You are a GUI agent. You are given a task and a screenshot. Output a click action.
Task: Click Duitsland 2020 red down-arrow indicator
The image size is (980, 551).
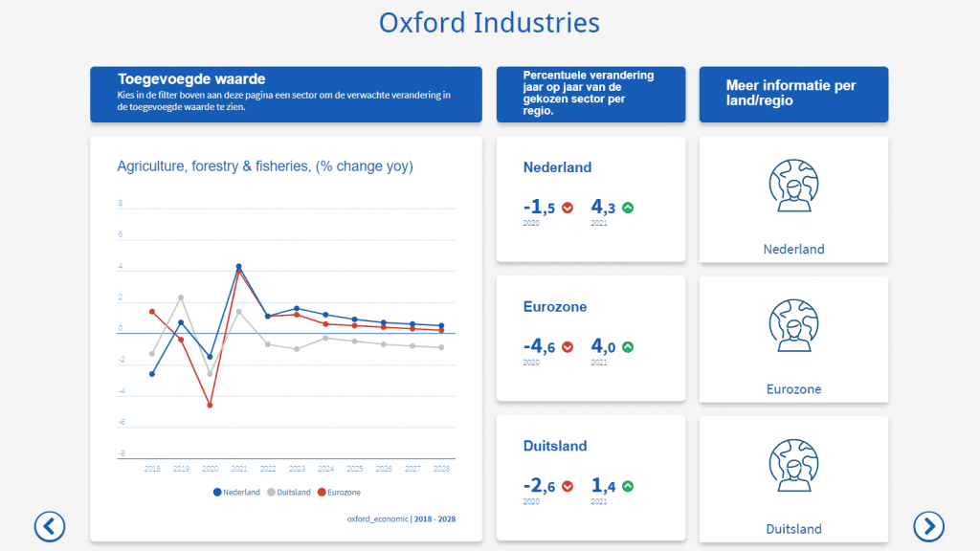(x=568, y=486)
